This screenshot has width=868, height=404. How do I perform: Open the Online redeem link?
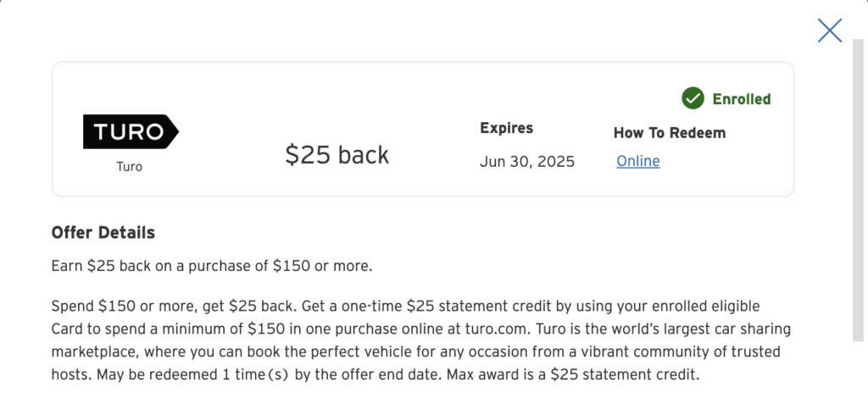coord(637,161)
